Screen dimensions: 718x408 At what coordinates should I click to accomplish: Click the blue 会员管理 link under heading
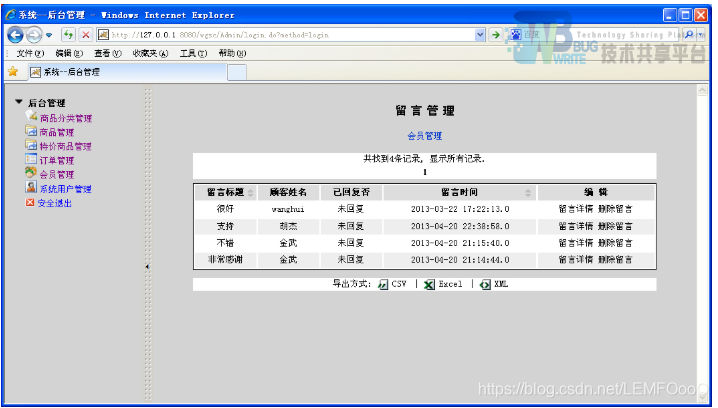pyautogui.click(x=424, y=136)
